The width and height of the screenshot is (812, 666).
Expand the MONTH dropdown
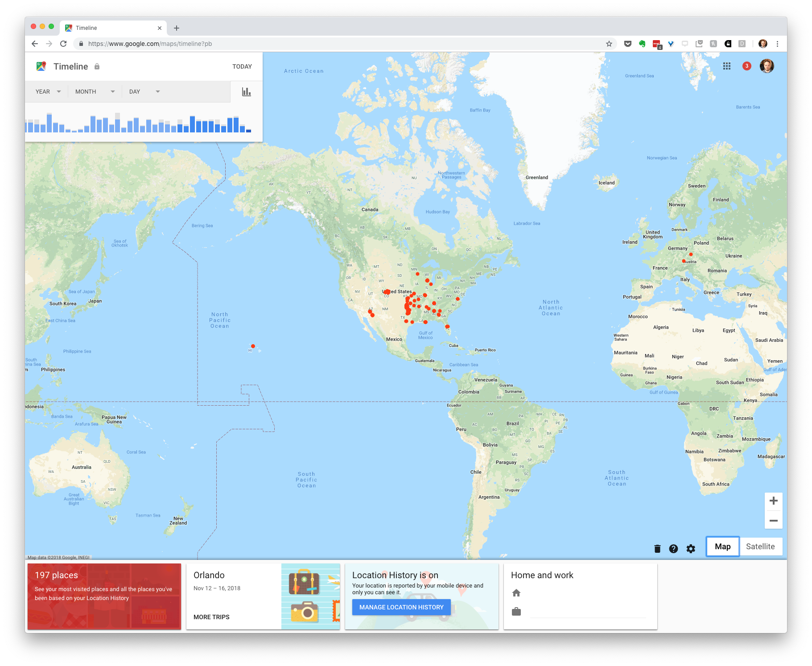click(x=95, y=92)
